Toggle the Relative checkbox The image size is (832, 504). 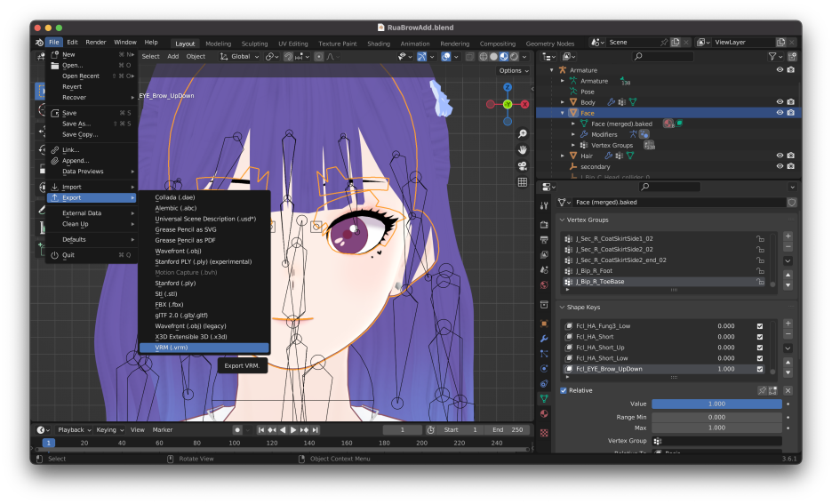[564, 390]
